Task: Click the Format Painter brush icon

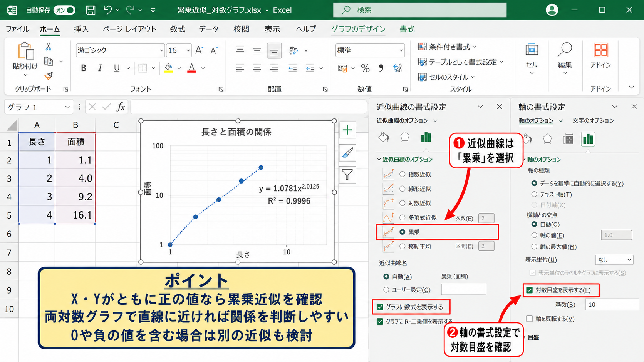Action: (x=49, y=75)
